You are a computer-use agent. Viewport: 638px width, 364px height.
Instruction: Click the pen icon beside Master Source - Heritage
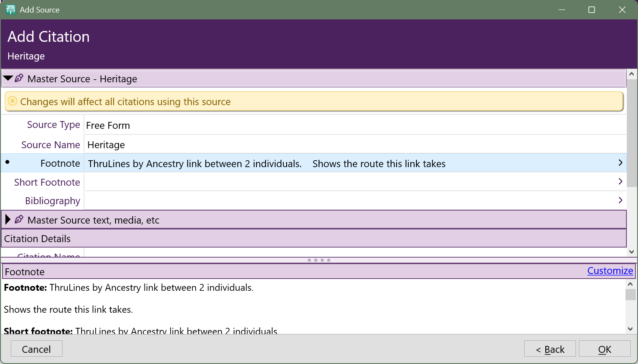click(19, 78)
